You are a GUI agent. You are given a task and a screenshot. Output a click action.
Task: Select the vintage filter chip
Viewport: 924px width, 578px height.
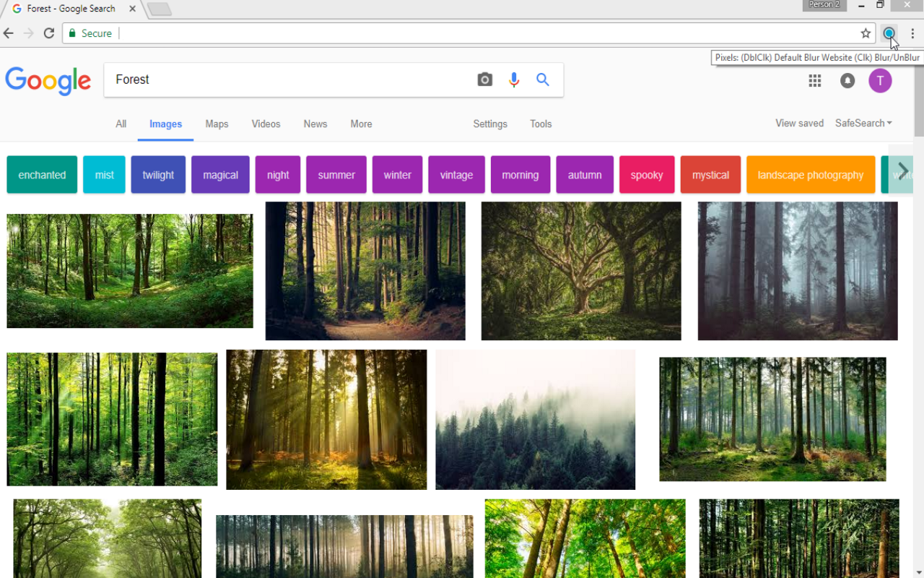[x=456, y=175]
